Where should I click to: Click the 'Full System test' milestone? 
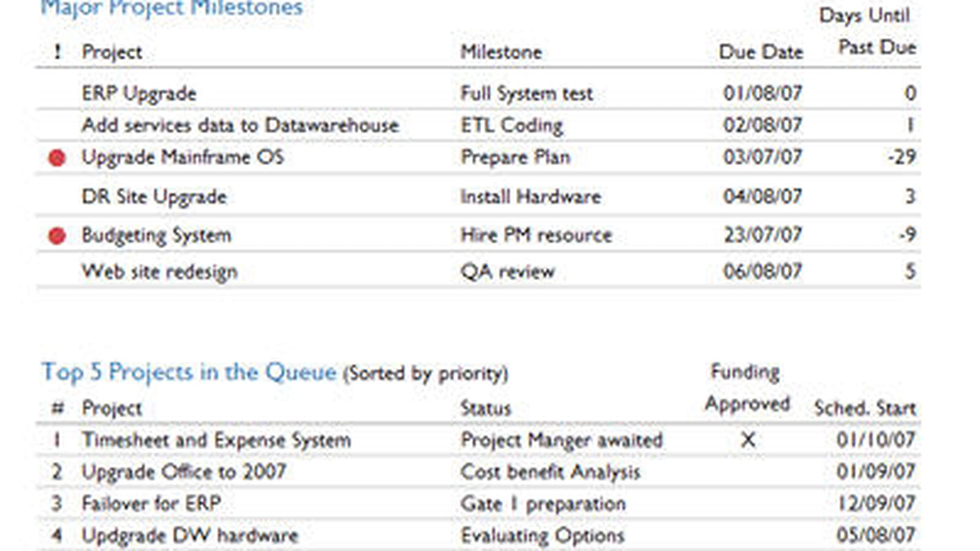click(x=526, y=94)
